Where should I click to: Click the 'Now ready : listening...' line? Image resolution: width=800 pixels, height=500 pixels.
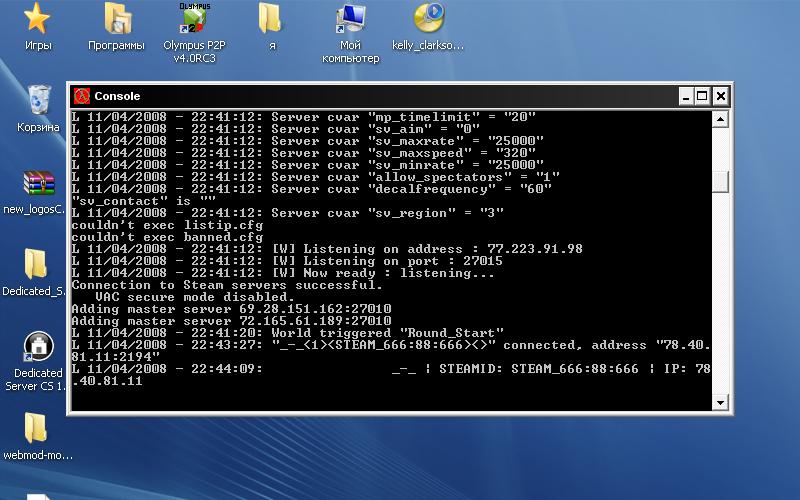point(283,273)
